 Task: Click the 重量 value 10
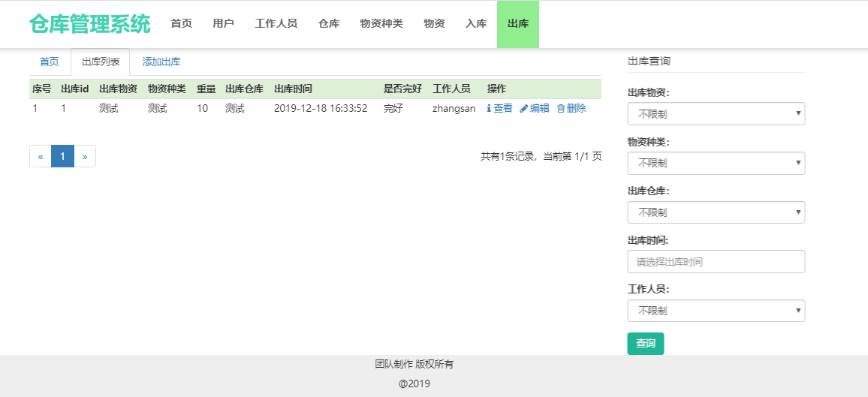(x=202, y=108)
